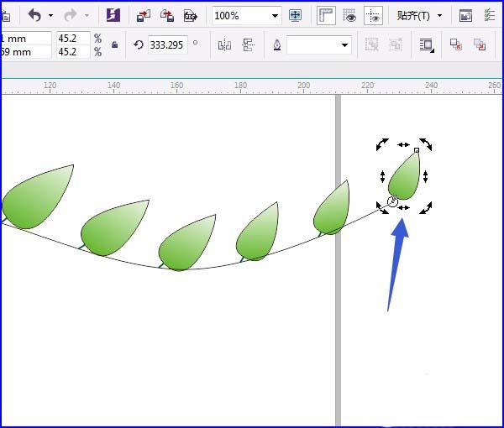
Task: Click the selected leaf's top-right rotation handle
Action: (426, 144)
